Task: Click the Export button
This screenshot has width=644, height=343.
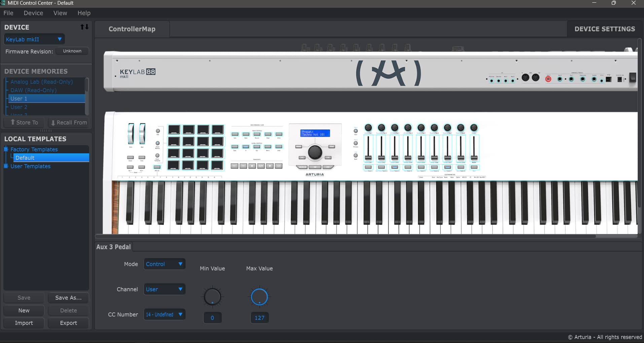Action: (68, 323)
